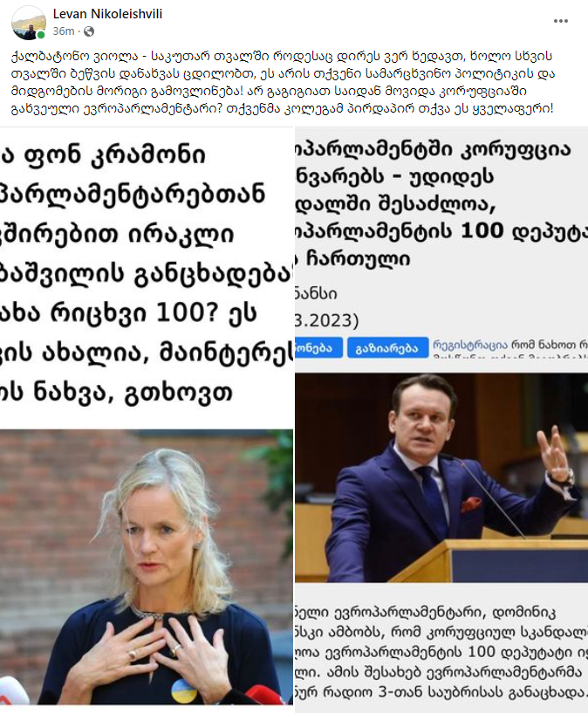
Task: Select the Georgian post caption text
Action: [283, 82]
